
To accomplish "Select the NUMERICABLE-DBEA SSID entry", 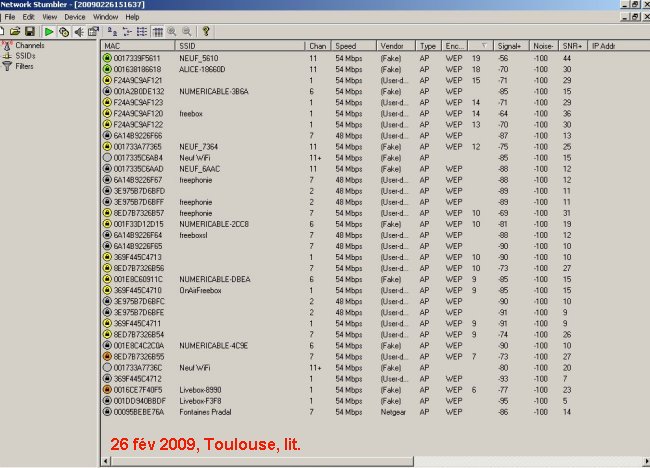I will pos(215,279).
